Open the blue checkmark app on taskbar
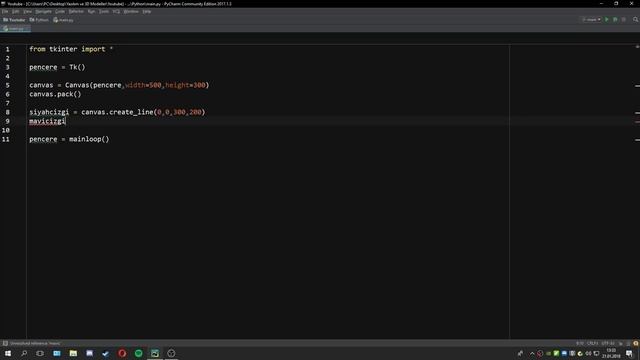The width and height of the screenshot is (640, 360). coord(106,353)
